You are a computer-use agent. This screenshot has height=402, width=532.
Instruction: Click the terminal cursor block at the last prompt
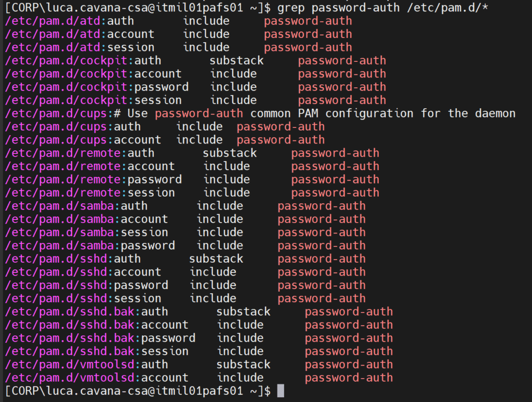[281, 391]
